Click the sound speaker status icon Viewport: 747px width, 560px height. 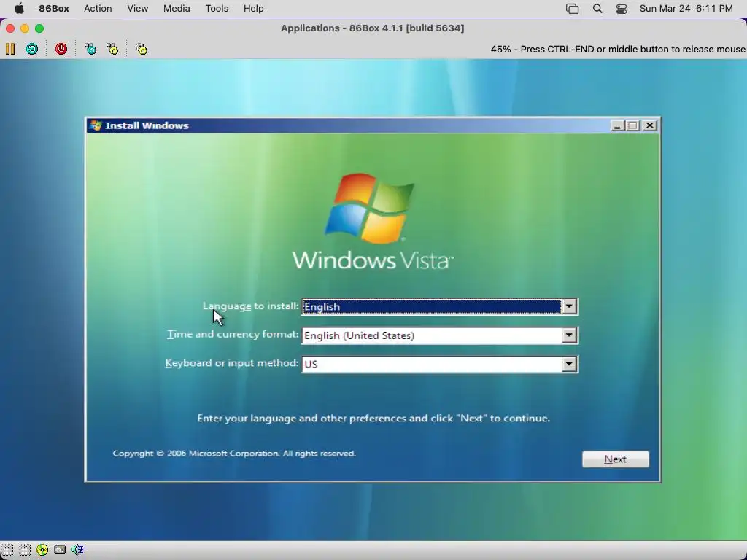[x=77, y=550]
